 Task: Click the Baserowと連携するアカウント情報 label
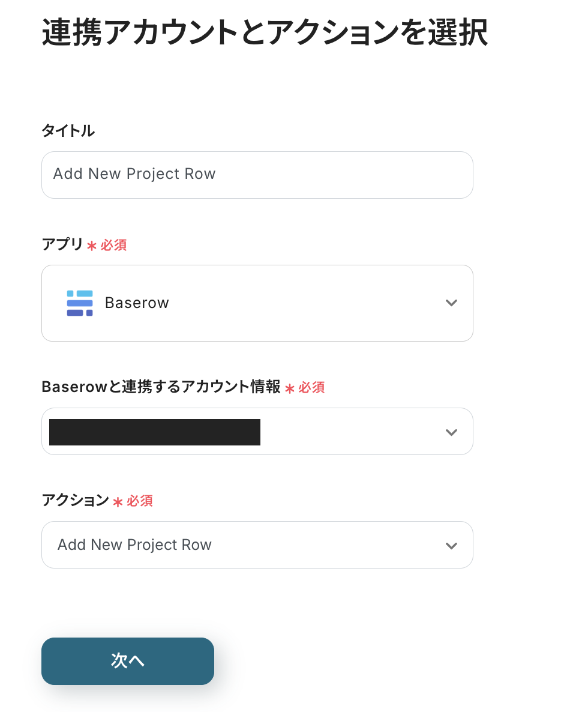pos(161,387)
